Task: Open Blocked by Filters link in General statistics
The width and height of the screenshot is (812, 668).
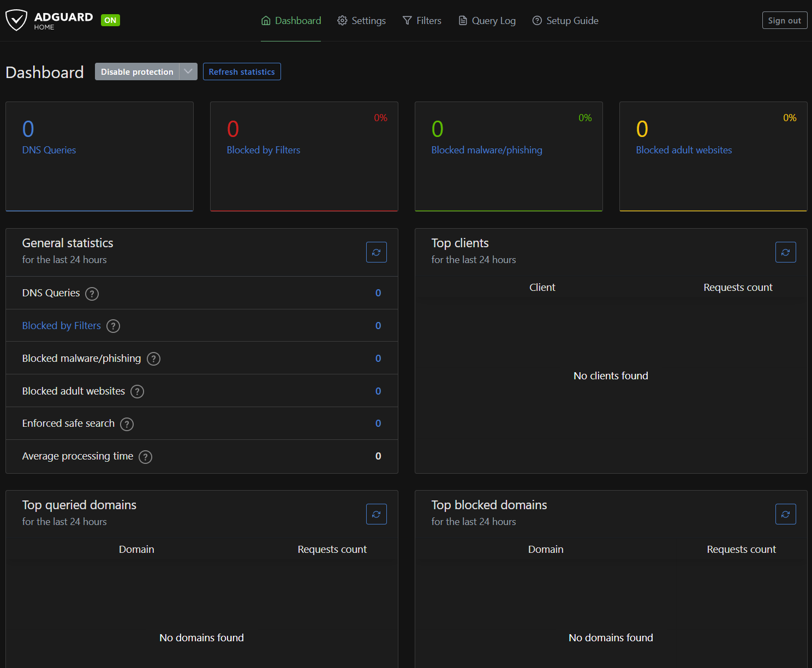Action: coord(62,326)
